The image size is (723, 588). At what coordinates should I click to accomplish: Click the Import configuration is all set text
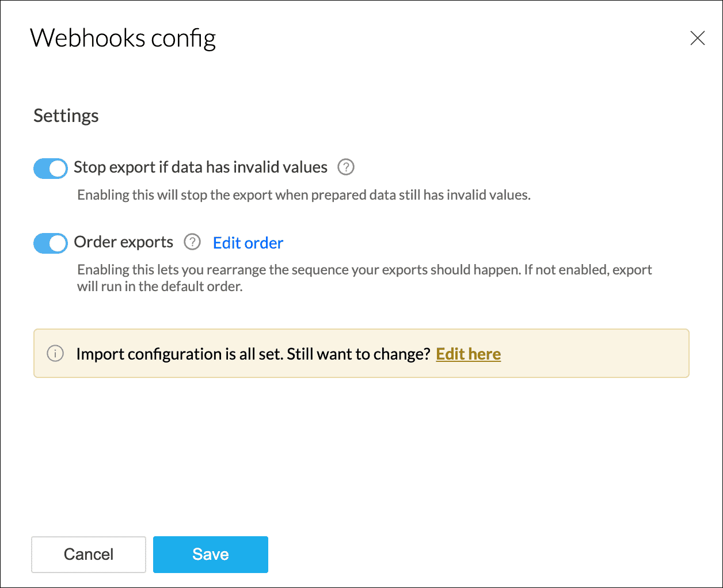tap(180, 354)
